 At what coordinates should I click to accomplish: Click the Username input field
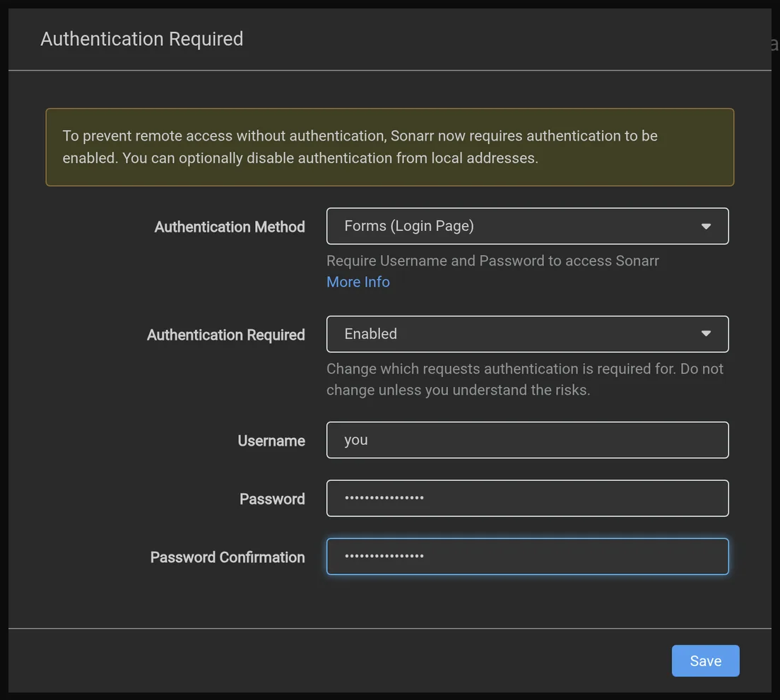527,440
